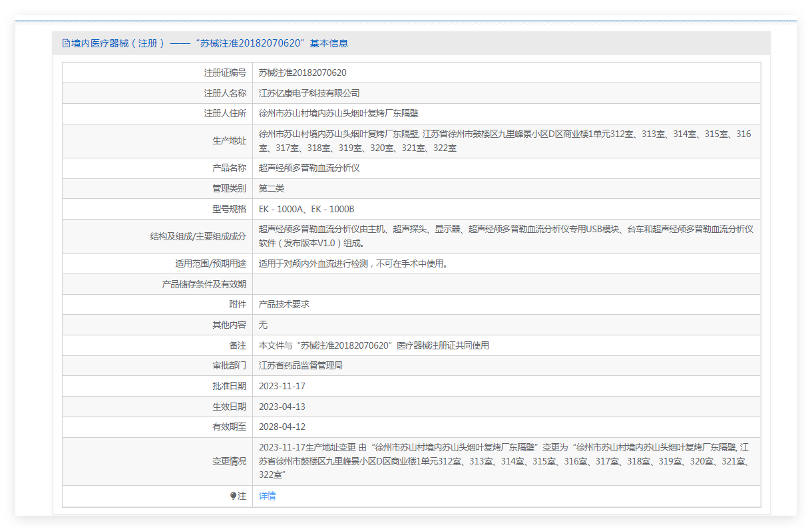The image size is (812, 531).
Task: Click the 备注 label
Action: (x=238, y=345)
